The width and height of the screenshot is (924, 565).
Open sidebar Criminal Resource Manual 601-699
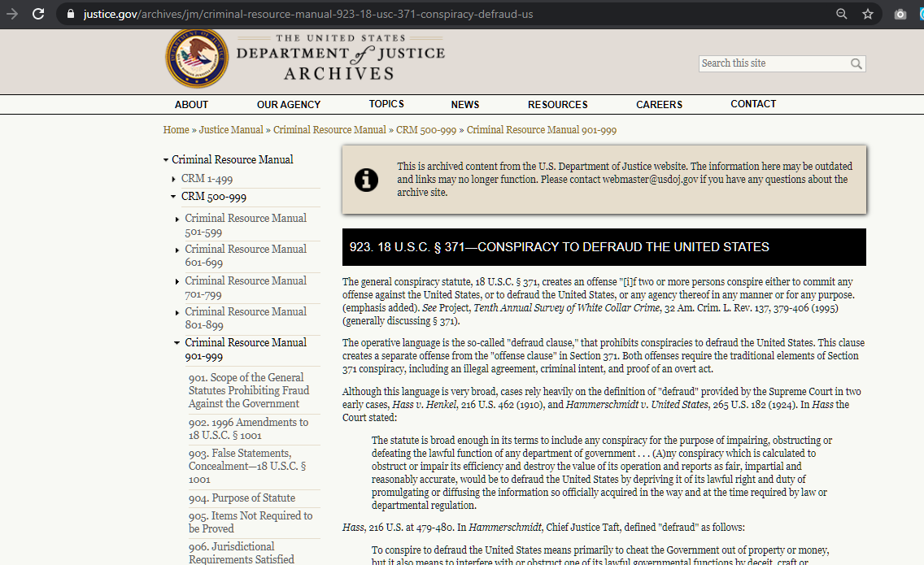tap(246, 256)
